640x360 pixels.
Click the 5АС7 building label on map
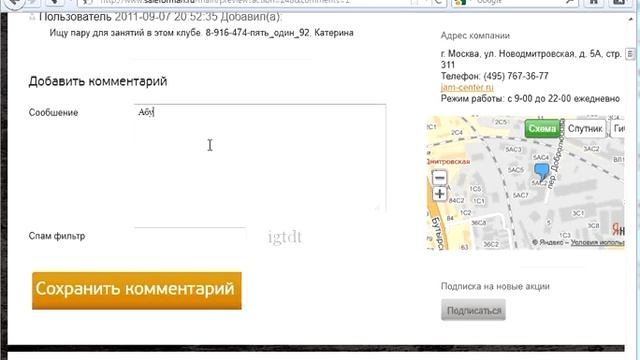tap(520, 196)
